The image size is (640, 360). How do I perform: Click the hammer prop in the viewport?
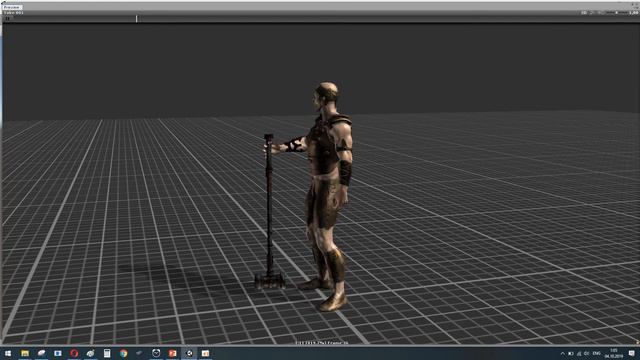[x=269, y=212]
